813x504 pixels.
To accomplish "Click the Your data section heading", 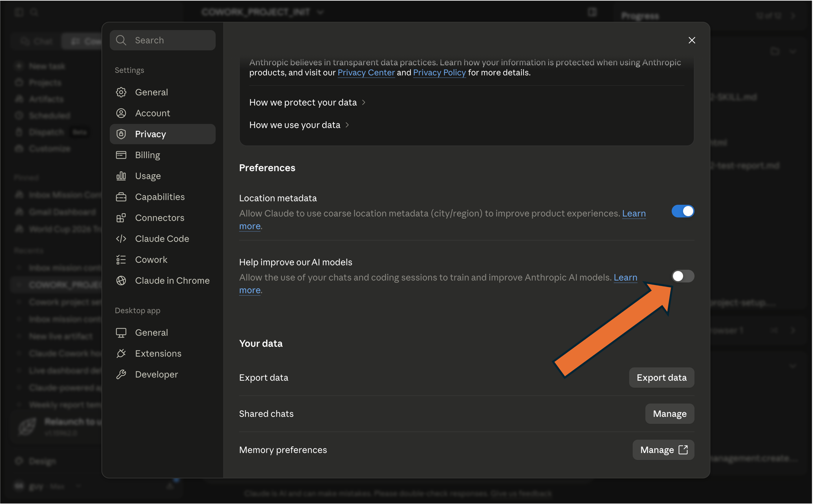I will point(261,343).
